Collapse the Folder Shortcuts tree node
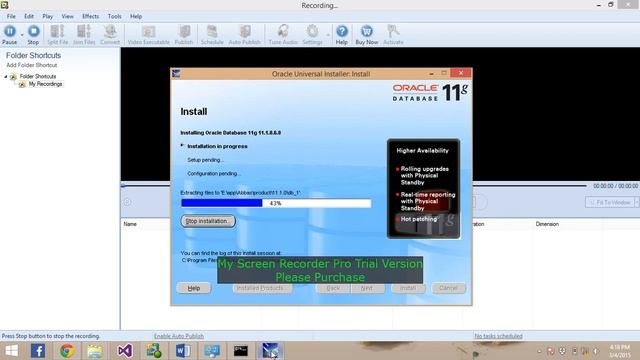Image resolution: width=640 pixels, height=360 pixels. point(6,76)
